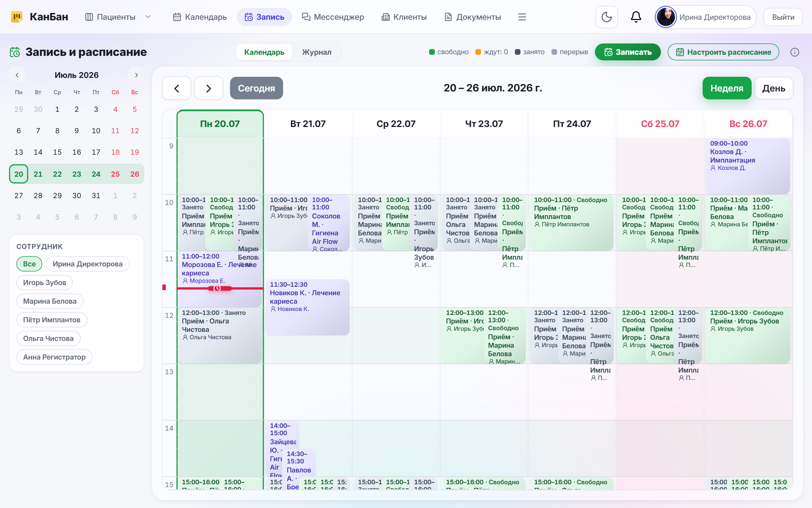
Task: Click the calendar-clock icon beside Запись и расписание
Action: click(15, 52)
